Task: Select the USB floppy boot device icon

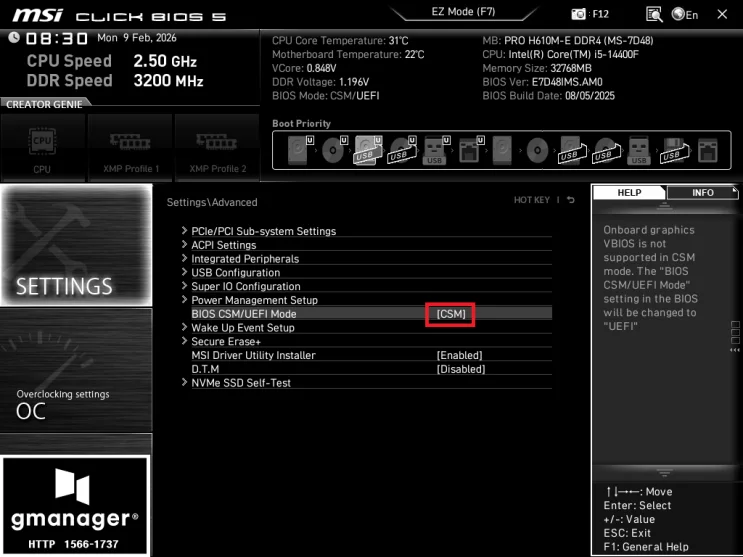Action: click(x=674, y=150)
